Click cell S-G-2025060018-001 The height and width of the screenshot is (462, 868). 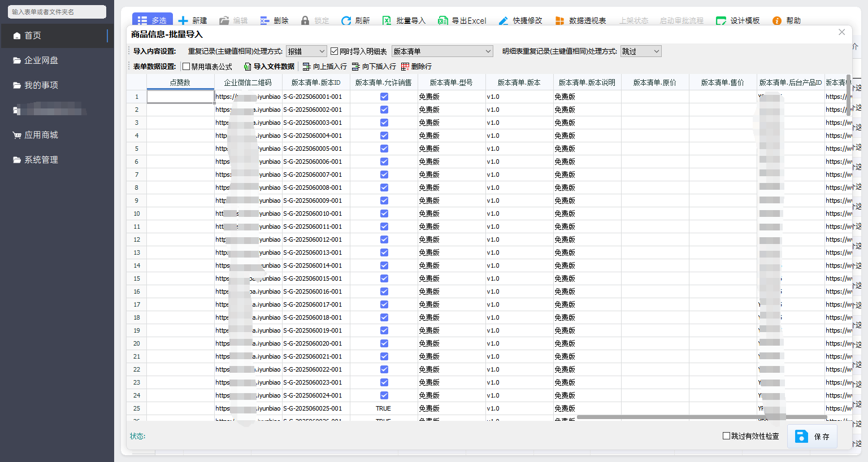coord(316,317)
